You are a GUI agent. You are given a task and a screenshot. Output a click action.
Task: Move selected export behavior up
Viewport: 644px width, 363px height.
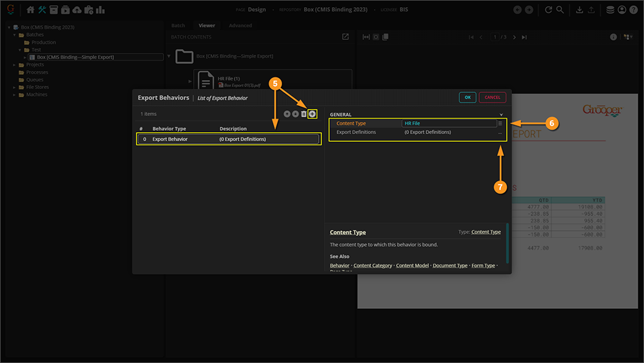pyautogui.click(x=287, y=114)
